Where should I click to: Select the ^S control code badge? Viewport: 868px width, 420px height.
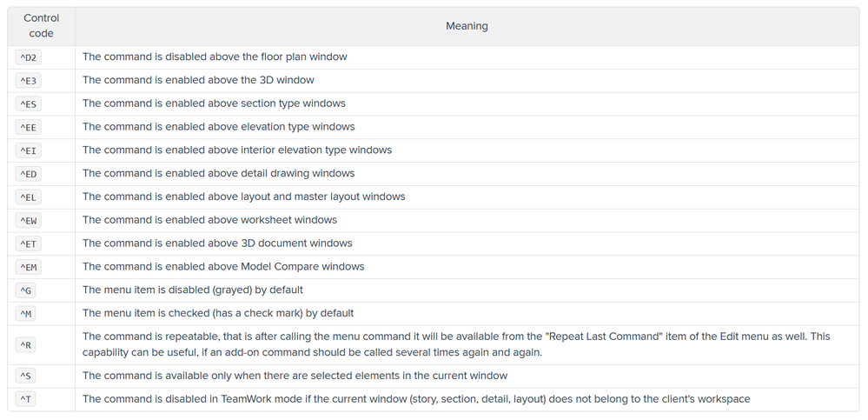point(26,377)
